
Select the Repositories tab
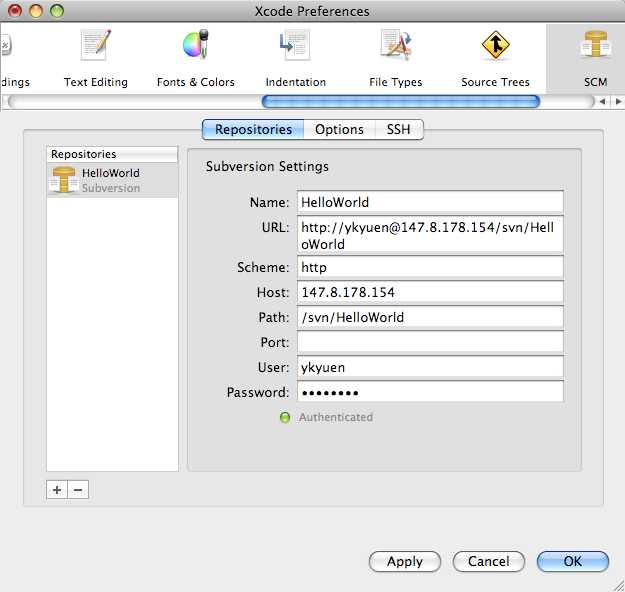[x=253, y=129]
